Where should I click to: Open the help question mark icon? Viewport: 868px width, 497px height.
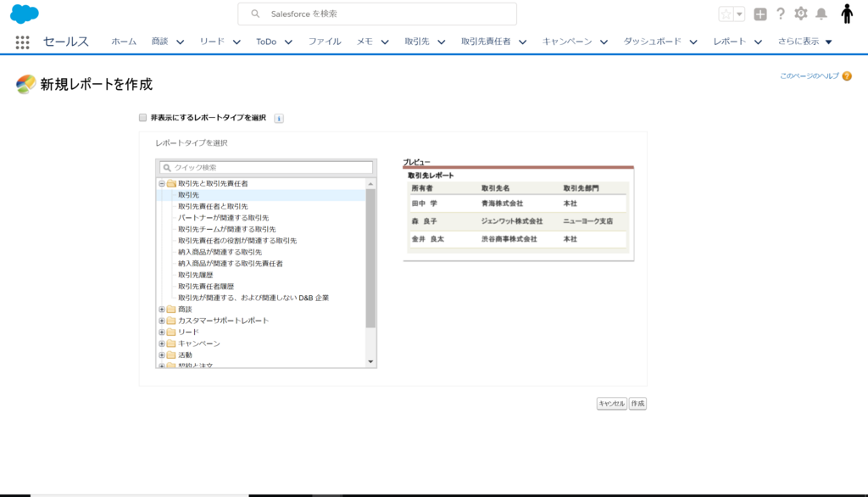[x=781, y=14]
